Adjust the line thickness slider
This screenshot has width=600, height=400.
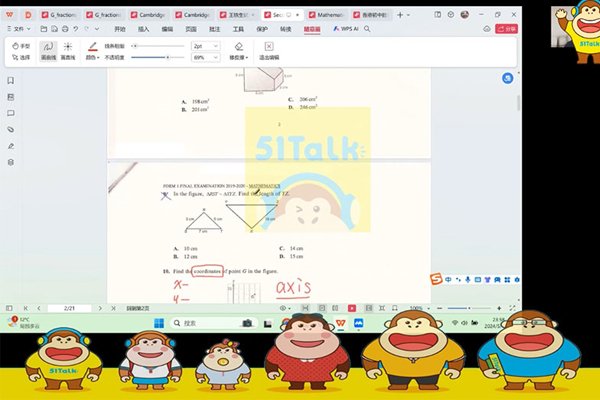point(158,46)
